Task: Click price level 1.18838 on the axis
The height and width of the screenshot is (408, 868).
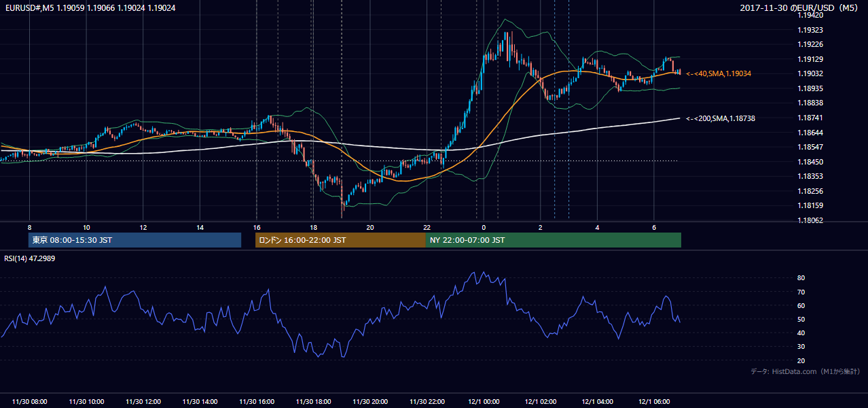Action: 811,103
